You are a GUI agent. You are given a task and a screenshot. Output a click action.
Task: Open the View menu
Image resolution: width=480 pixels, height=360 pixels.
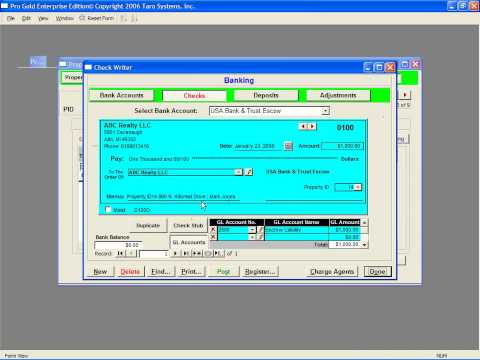click(43, 18)
